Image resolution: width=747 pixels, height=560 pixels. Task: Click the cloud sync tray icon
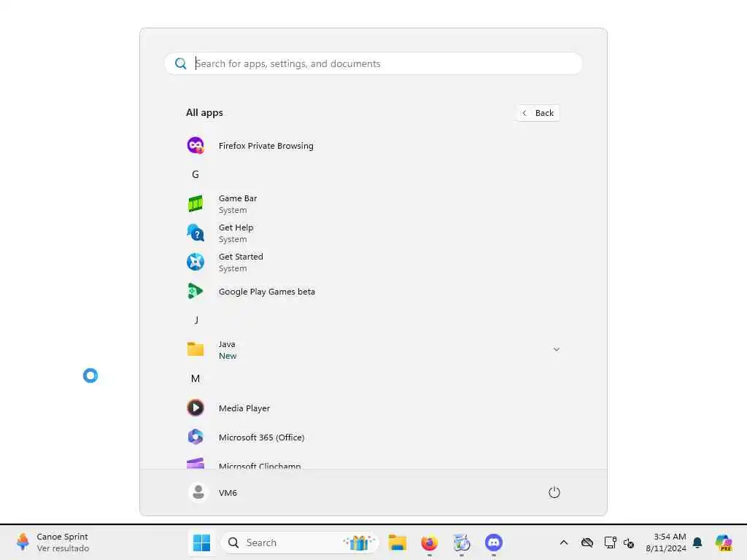[587, 542]
